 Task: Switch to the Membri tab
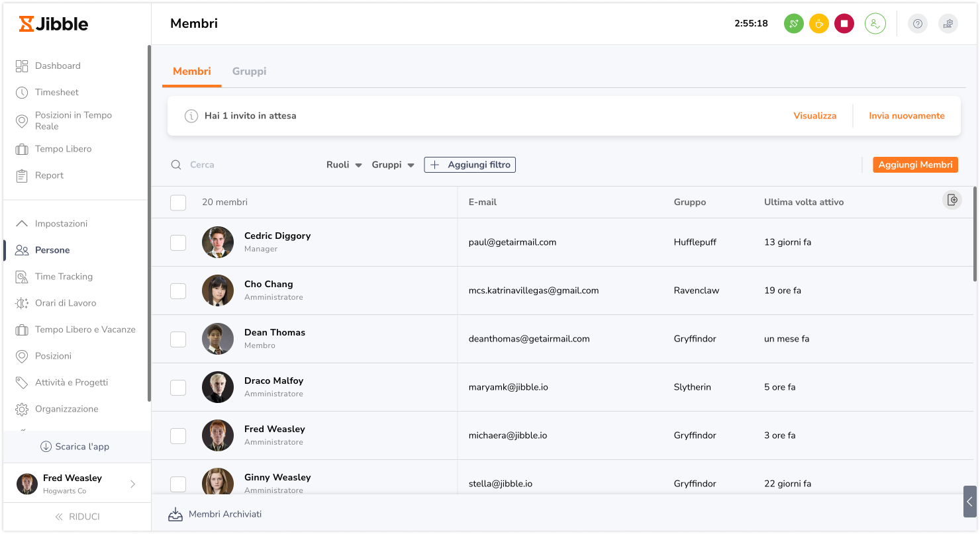click(x=192, y=71)
